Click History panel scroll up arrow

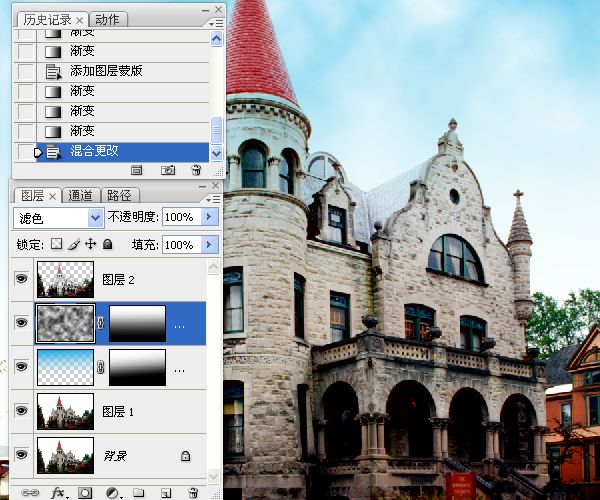[x=217, y=38]
